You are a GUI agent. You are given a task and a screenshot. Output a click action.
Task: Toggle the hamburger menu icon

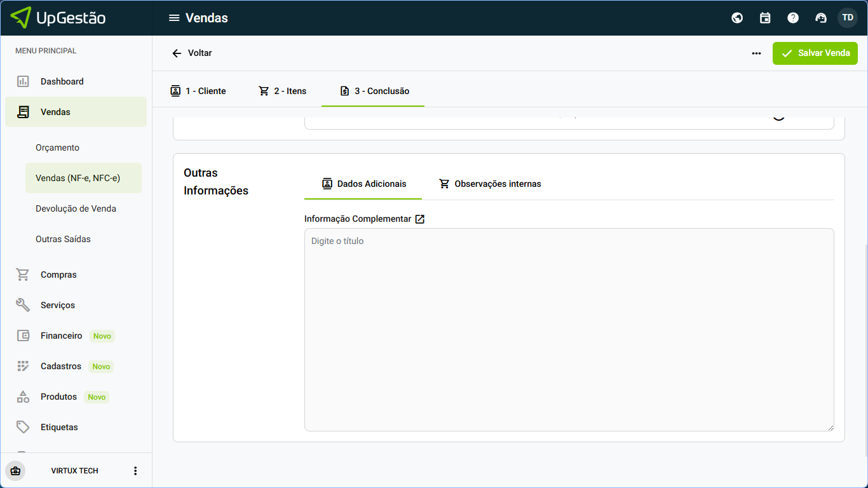(174, 18)
